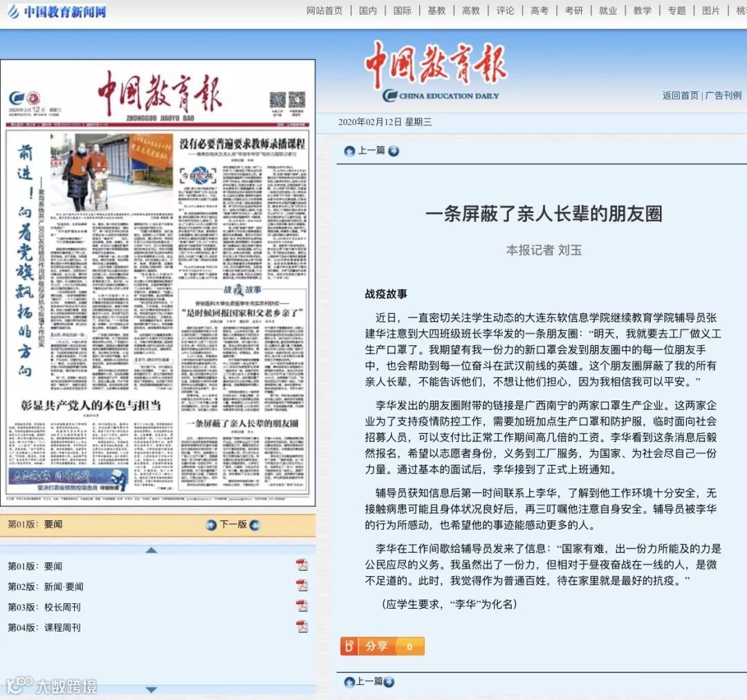Open 第03版：校长周刊 in page list
The image size is (747, 700).
[x=44, y=607]
